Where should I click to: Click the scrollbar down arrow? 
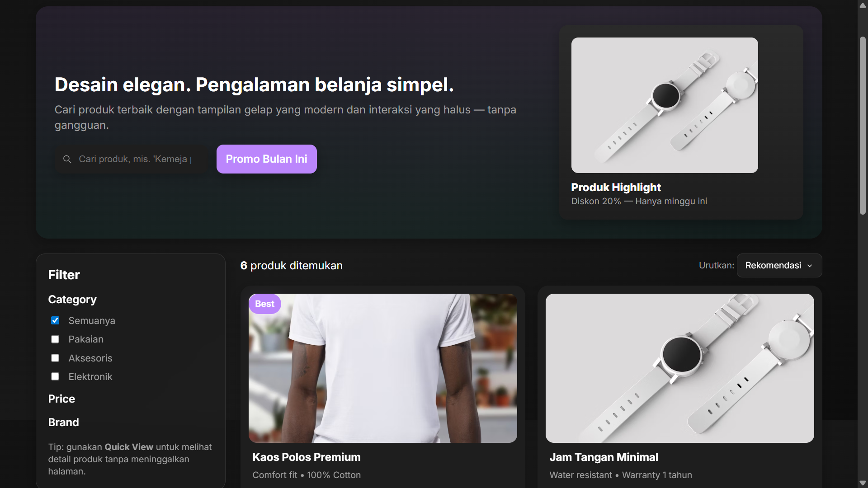point(863,483)
